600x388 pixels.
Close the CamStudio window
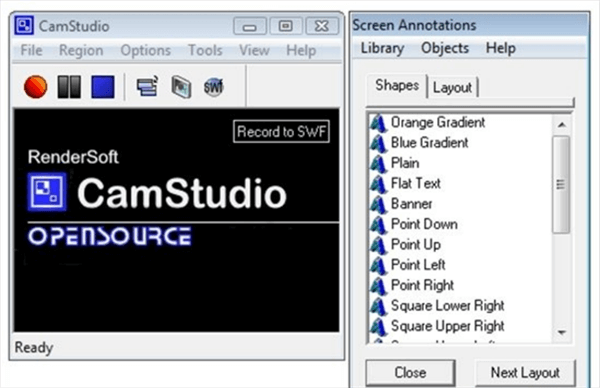[x=322, y=26]
